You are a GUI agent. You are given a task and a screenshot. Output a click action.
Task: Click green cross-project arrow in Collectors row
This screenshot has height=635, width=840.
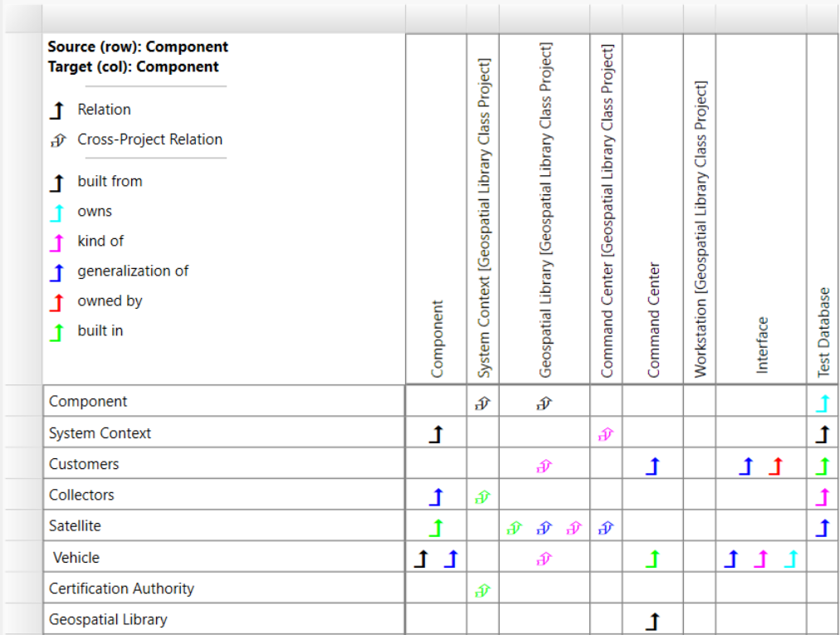[483, 497]
